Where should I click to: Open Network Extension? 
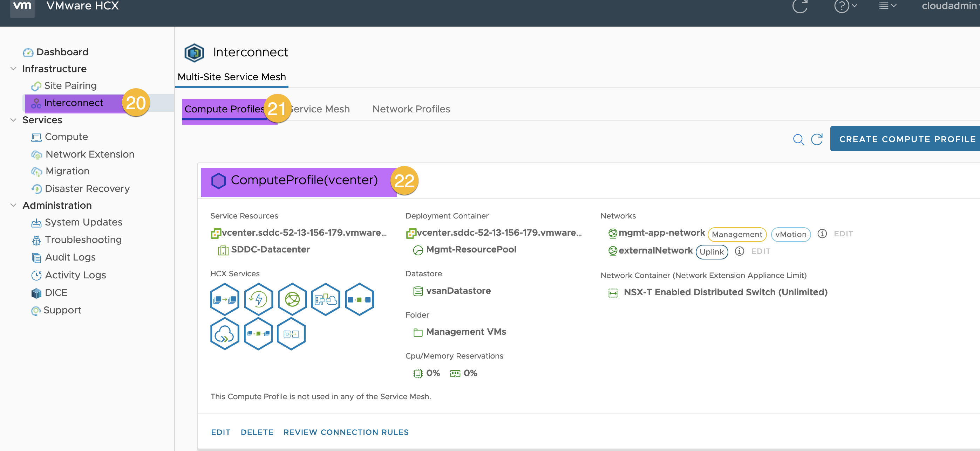point(83,154)
